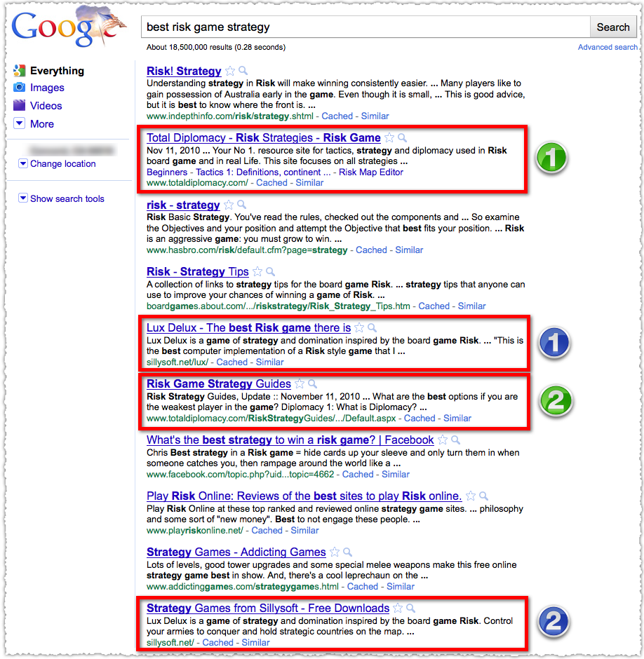Click magnifier next to Addicting Games result
Viewport: 644px width, 659px height.
click(x=348, y=552)
